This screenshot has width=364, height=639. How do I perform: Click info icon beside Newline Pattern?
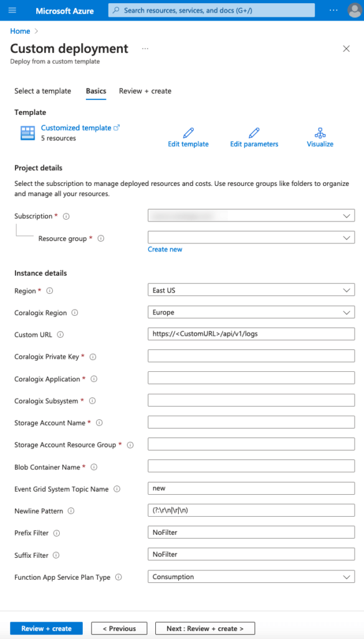tap(71, 510)
